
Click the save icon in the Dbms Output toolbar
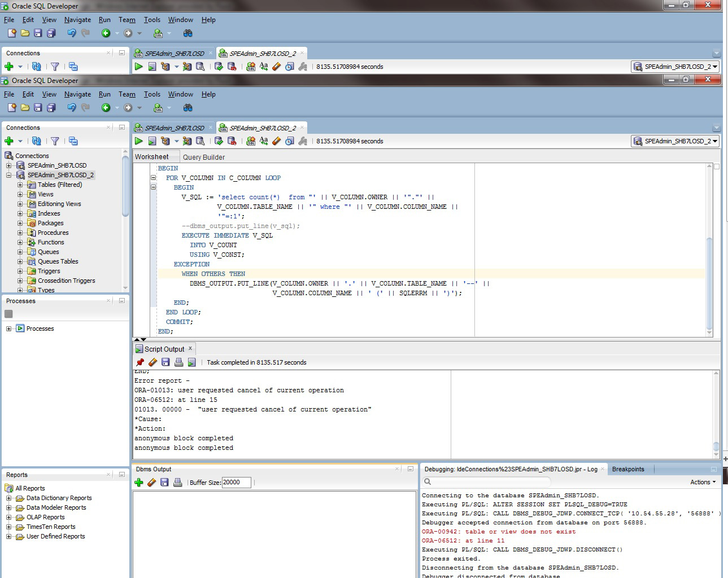(x=164, y=483)
